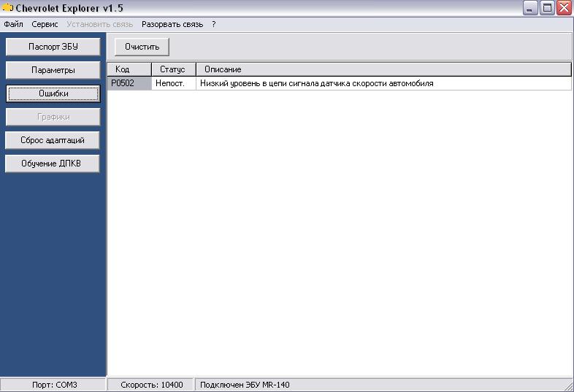
Task: Open the ? help menu
Action: click(x=214, y=24)
